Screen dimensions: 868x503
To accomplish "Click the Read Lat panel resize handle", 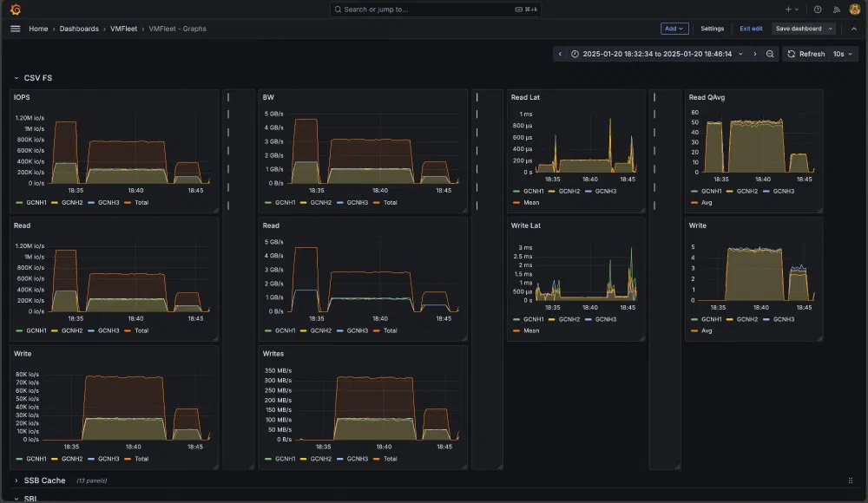I will pyautogui.click(x=642, y=210).
